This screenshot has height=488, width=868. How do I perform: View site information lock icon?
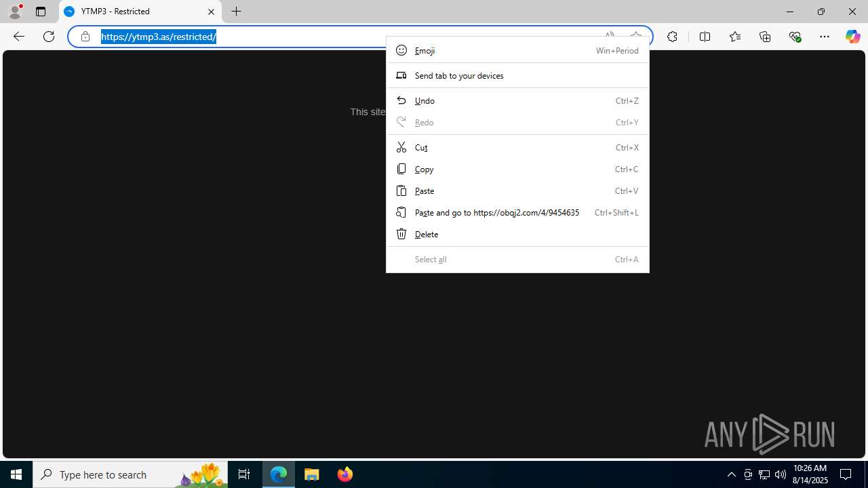tap(85, 37)
